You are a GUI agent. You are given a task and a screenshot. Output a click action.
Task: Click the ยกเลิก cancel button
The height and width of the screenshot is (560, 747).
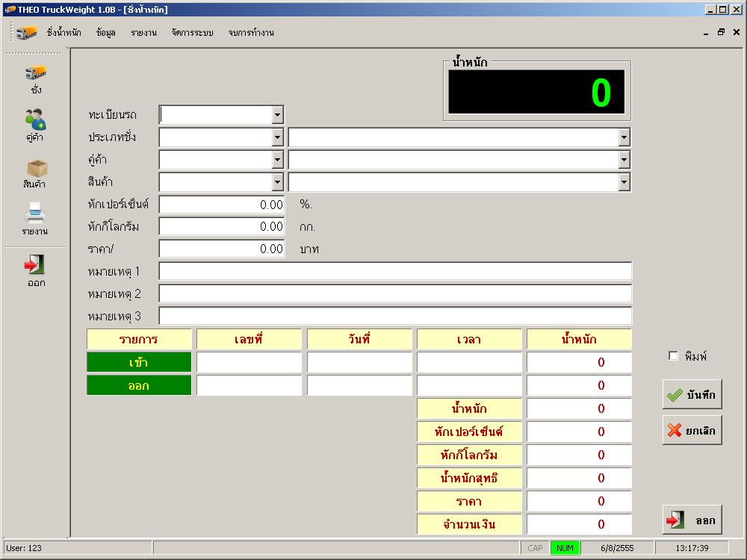click(x=692, y=430)
